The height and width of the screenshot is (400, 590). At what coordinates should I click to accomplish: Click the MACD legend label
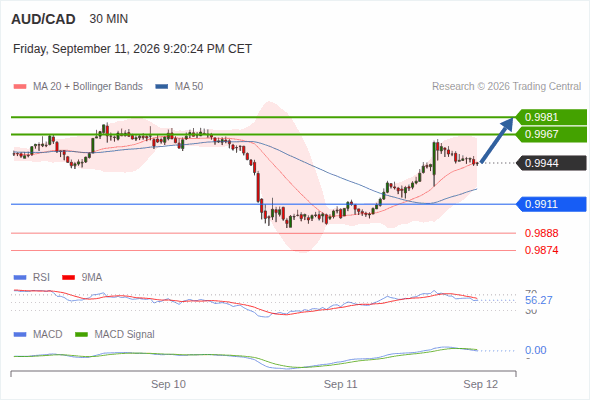47,335
